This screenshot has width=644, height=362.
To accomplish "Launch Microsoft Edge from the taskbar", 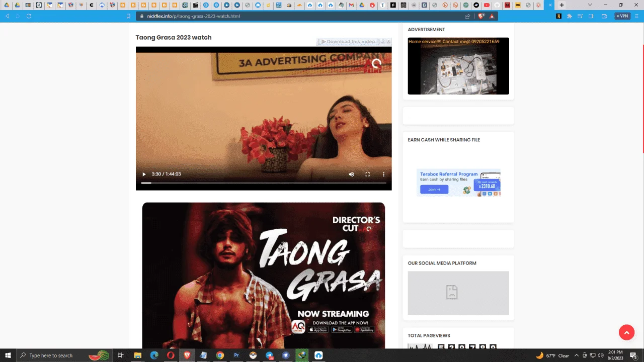I will pos(154,355).
